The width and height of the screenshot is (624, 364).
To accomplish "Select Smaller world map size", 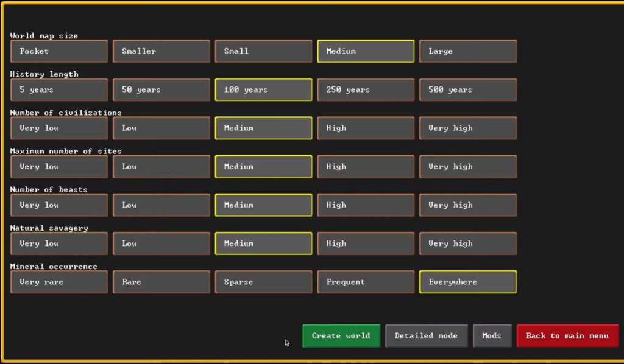I will coord(161,51).
